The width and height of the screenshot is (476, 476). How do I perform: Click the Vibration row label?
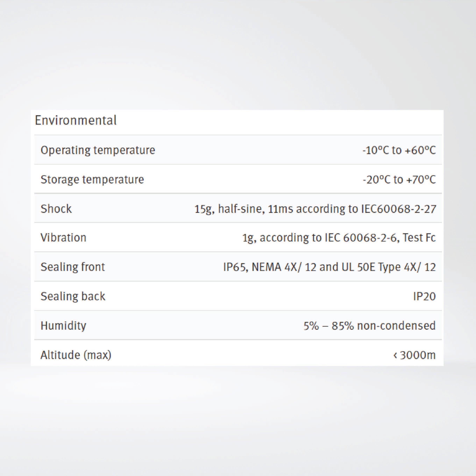[x=63, y=238]
